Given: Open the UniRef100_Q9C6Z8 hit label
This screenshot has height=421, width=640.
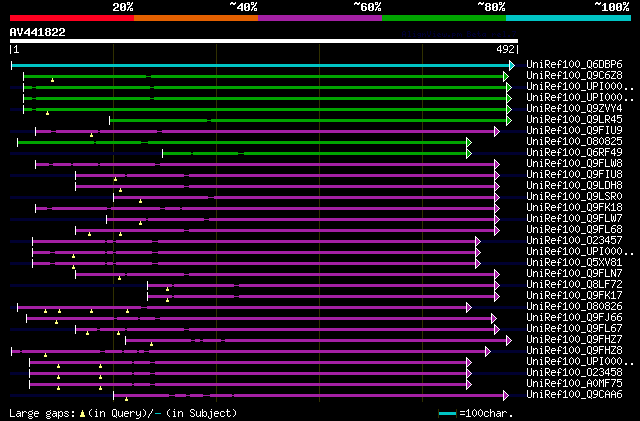Looking at the screenshot, I should pyautogui.click(x=574, y=76).
